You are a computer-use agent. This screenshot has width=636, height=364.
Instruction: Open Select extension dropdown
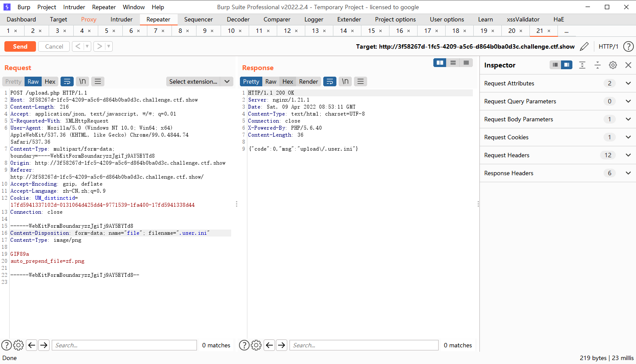coord(200,81)
